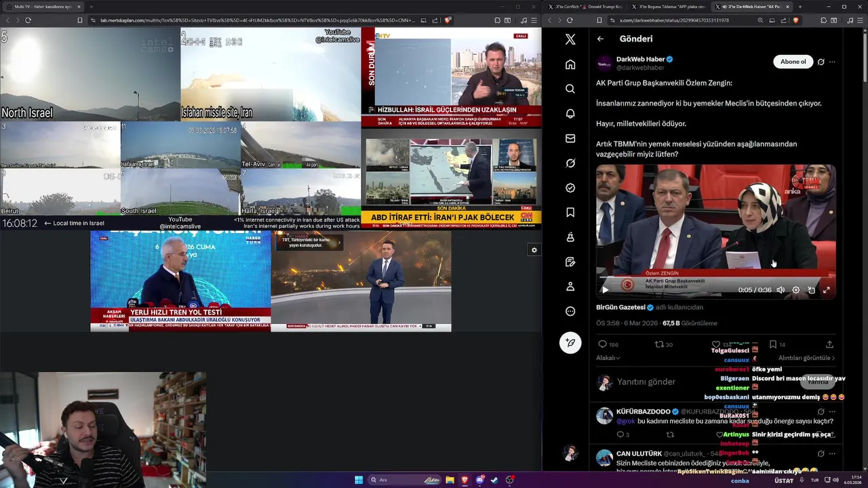This screenshot has height=488, width=868.
Task: Bookmark the post via icon showing 14
Action: pos(773,344)
